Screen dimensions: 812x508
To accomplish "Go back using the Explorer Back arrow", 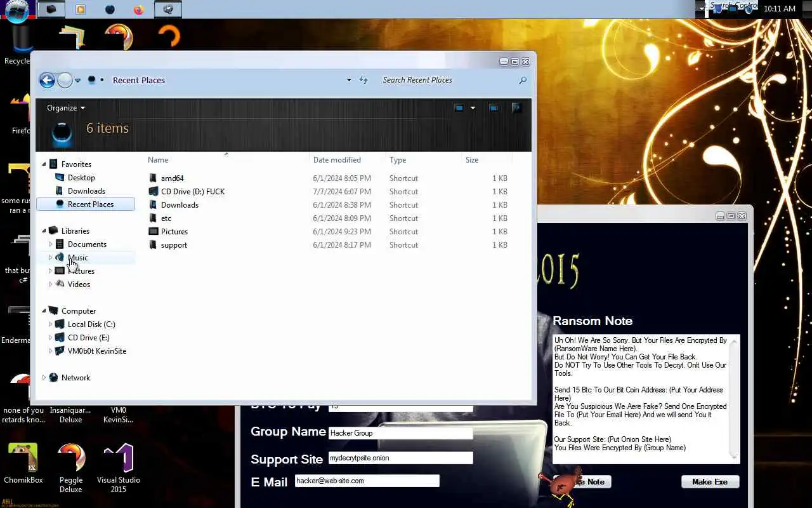I will pyautogui.click(x=47, y=80).
